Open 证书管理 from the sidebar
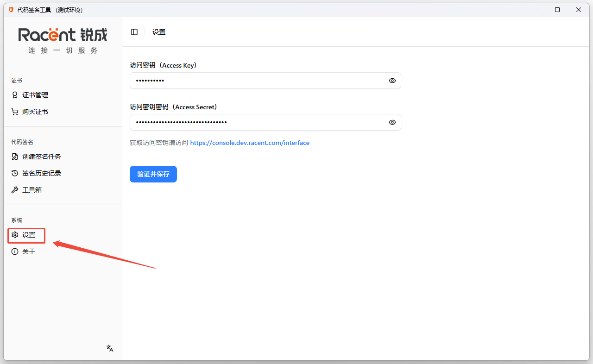The height and width of the screenshot is (364, 593). pos(35,95)
